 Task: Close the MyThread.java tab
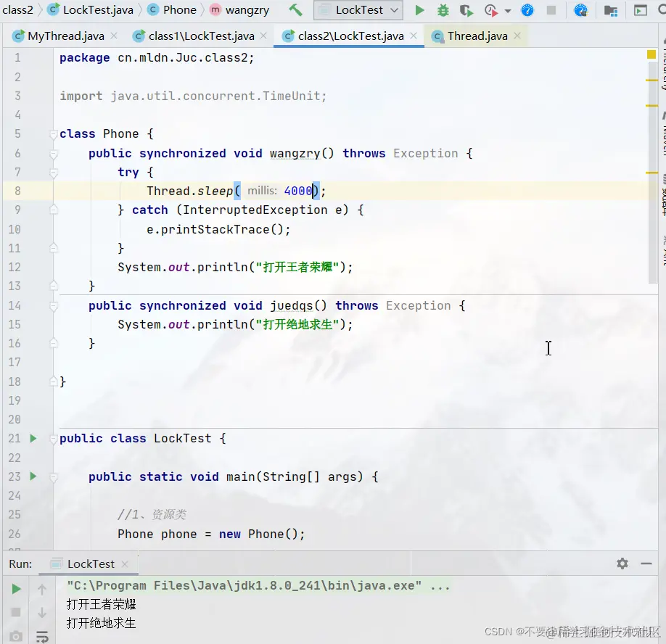pyautogui.click(x=114, y=36)
